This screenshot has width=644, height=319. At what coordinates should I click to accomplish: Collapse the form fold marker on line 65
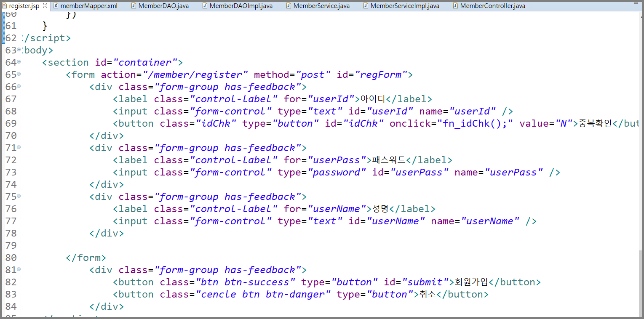click(x=19, y=74)
